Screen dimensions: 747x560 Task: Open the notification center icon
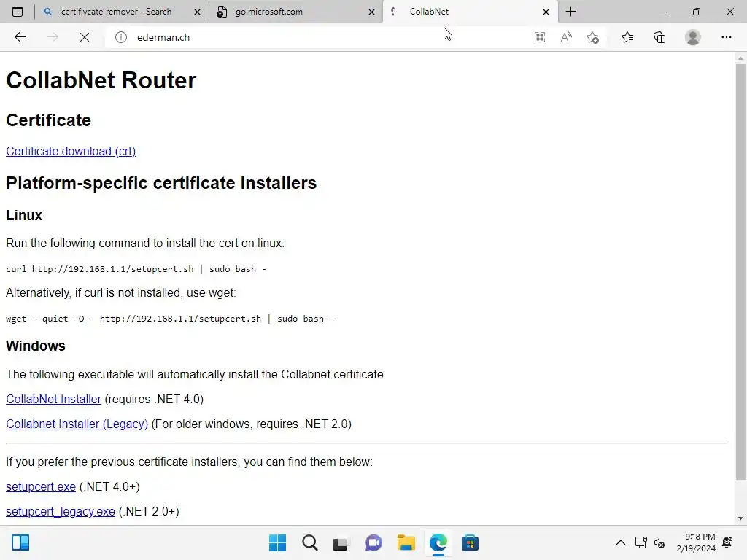727,542
